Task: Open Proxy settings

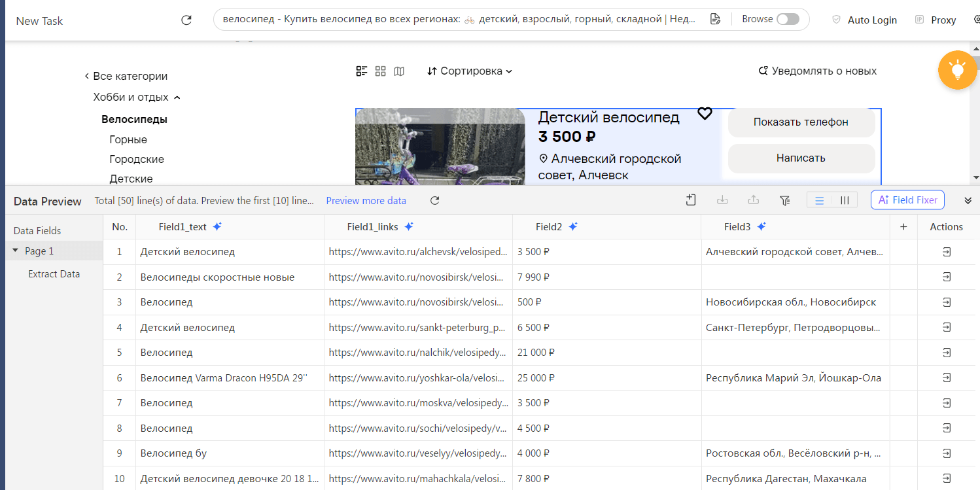Action: click(x=936, y=20)
